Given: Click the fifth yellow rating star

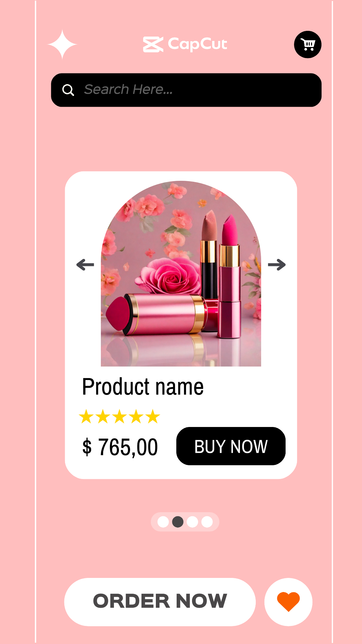Looking at the screenshot, I should [x=153, y=416].
